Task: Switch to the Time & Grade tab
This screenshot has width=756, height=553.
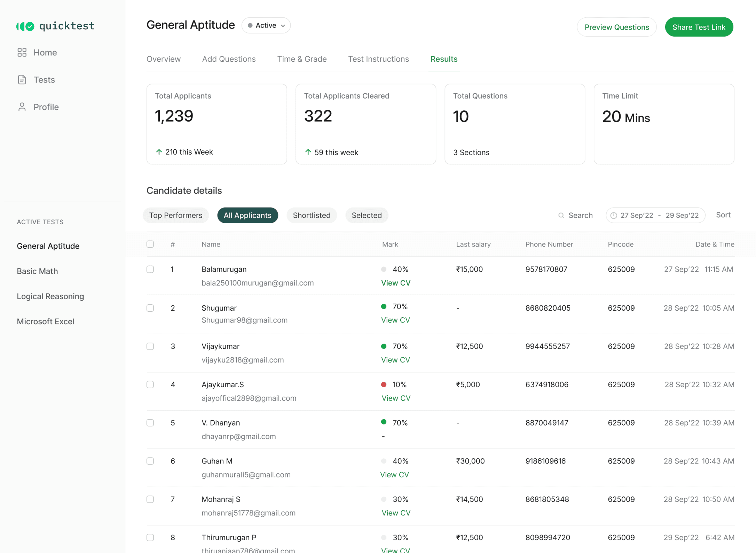Action: pos(302,59)
